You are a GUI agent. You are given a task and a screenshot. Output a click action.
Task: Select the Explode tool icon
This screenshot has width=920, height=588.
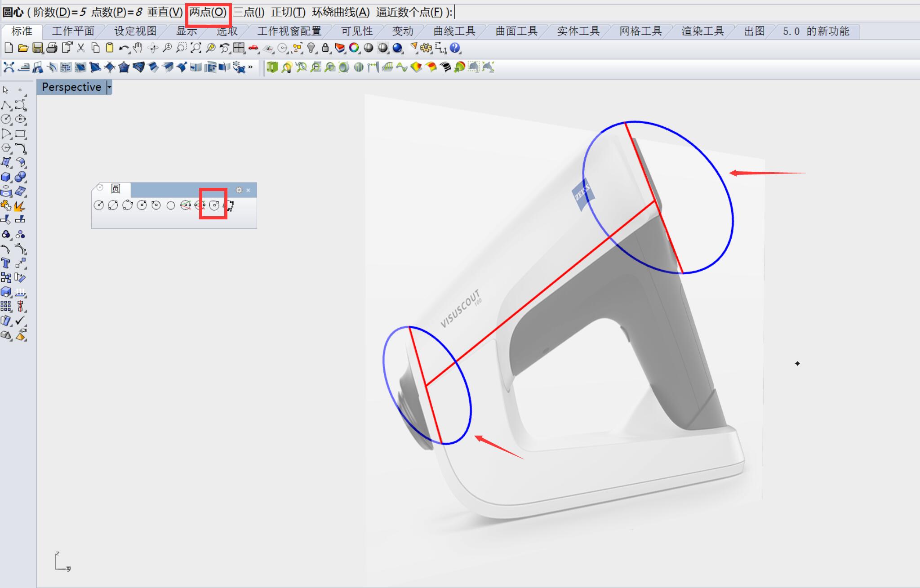(x=20, y=206)
